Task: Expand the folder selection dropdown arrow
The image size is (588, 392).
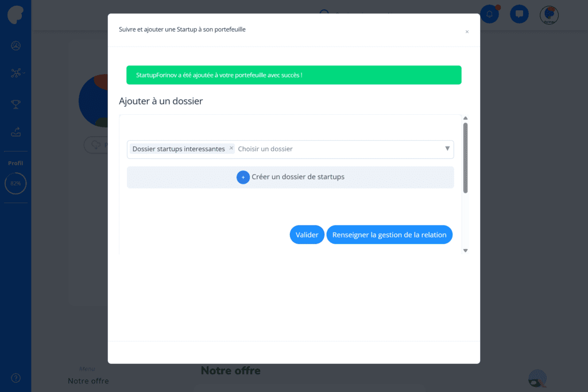Action: (447, 149)
